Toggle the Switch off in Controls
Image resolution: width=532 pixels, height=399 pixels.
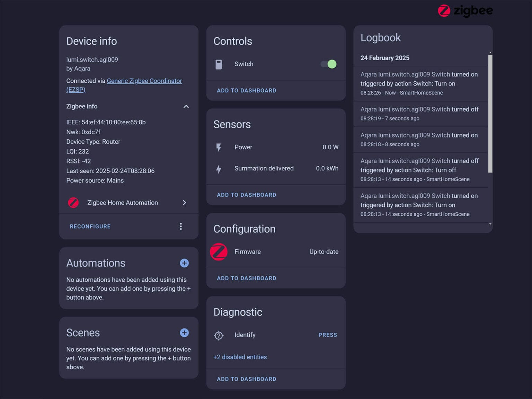329,64
